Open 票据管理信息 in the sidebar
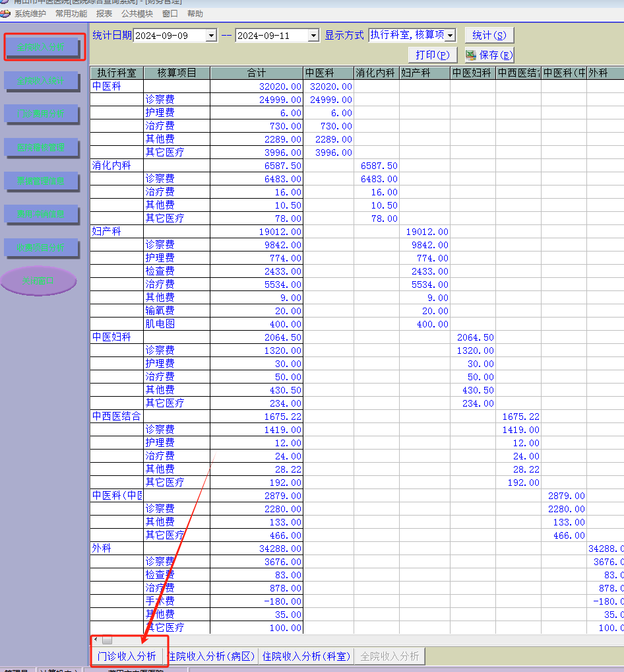Screen dimensions: 624x672 (41, 181)
